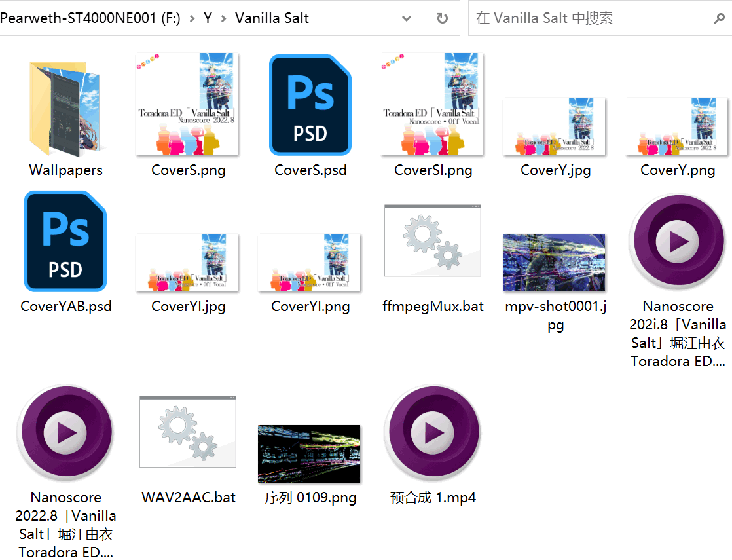
Task: Click the ffmpegMux.bat batch file icon
Action: [x=432, y=240]
